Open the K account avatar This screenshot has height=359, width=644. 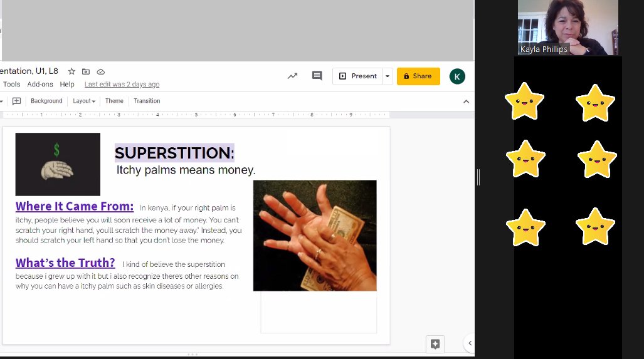pos(457,76)
